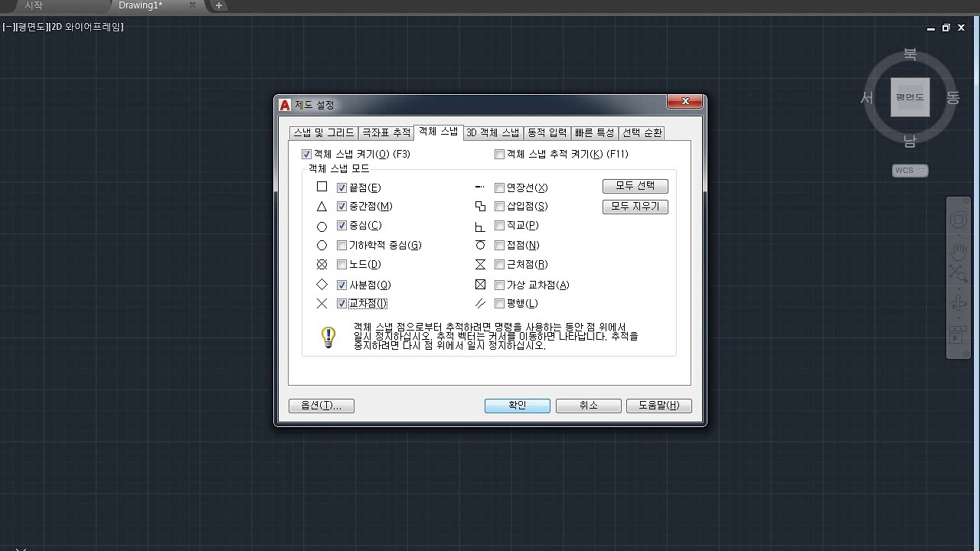Click the 모두 지우기 button
The height and width of the screenshot is (551, 980).
point(635,207)
